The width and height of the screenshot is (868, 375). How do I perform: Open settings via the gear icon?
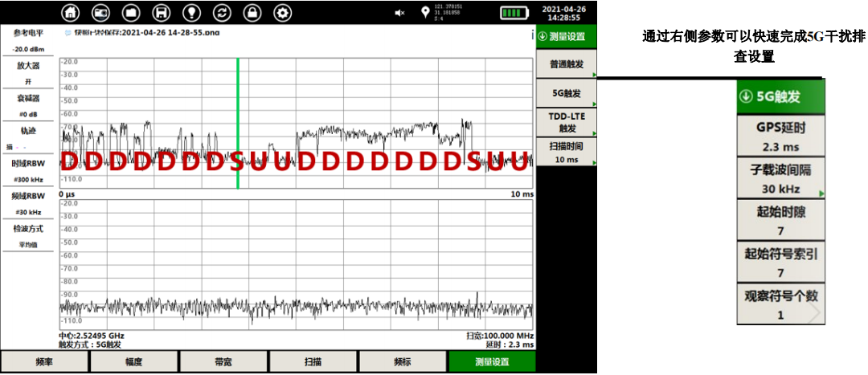[282, 13]
